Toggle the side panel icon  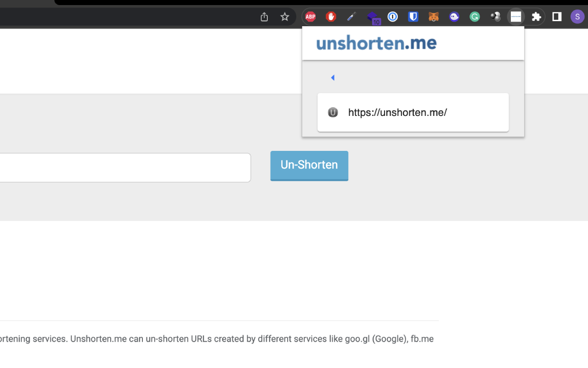click(556, 17)
